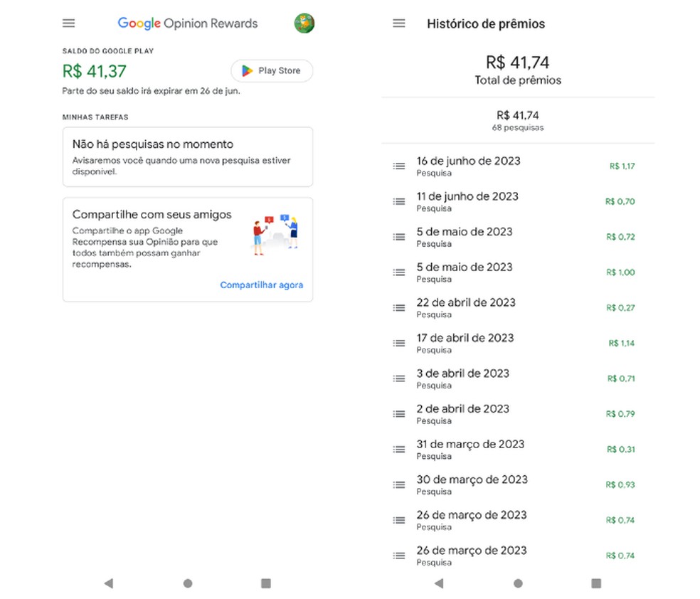
Task: Open the menu on Histórico de prêmios screen
Action: coord(398,23)
